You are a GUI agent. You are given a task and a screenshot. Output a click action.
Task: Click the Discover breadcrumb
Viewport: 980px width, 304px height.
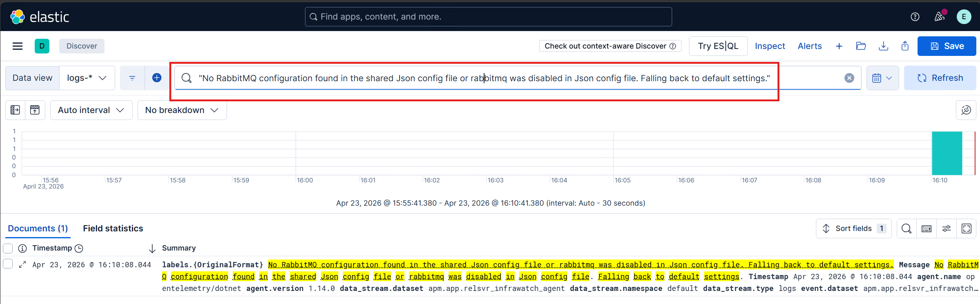tap(82, 46)
